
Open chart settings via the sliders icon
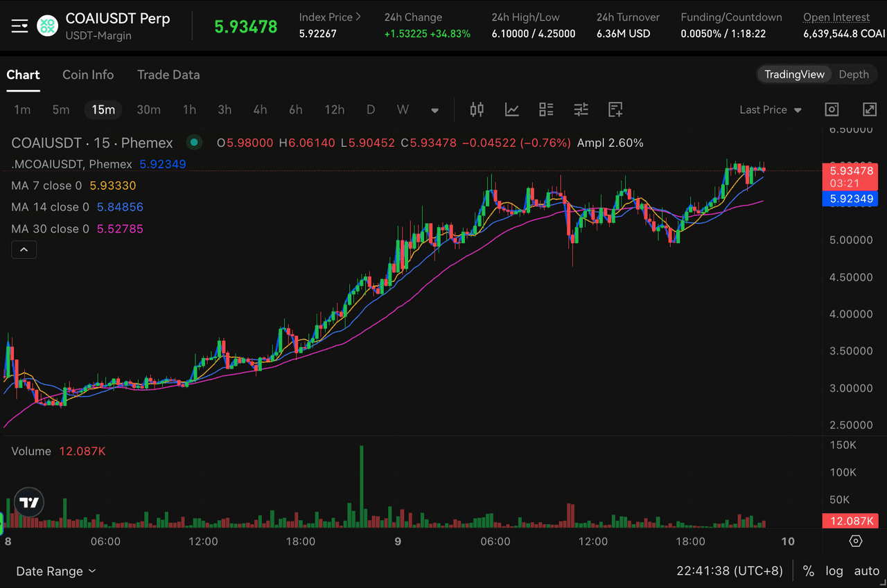coord(581,109)
